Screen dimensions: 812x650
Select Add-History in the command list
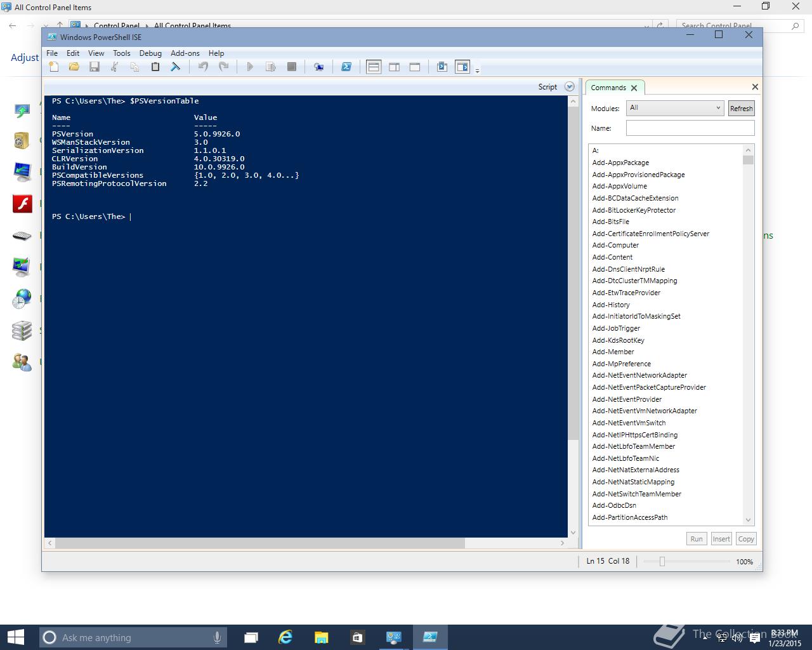pos(611,305)
